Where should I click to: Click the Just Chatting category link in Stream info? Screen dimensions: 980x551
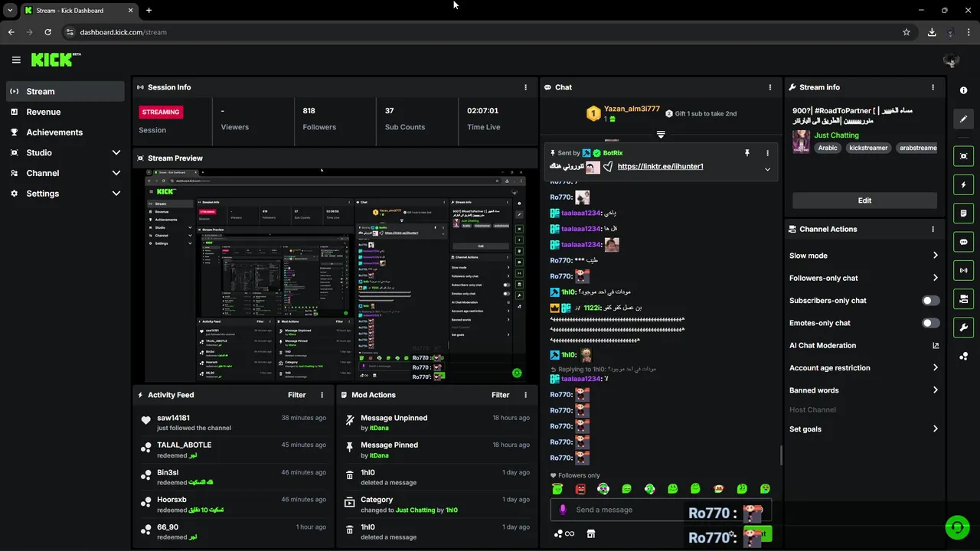[836, 135]
